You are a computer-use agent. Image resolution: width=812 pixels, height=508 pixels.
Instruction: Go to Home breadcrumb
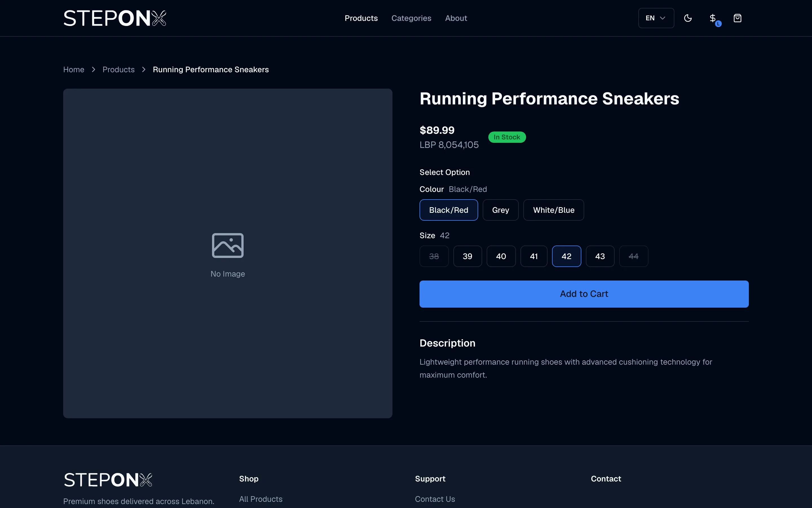click(x=74, y=69)
